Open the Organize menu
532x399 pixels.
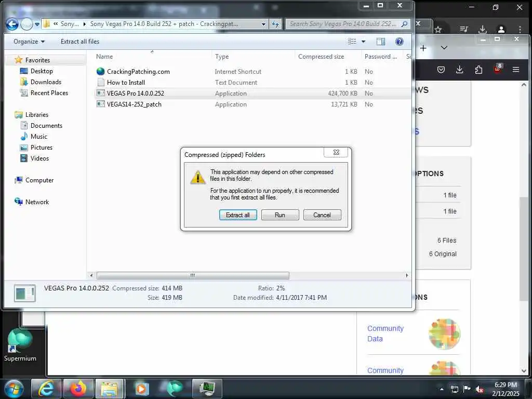[x=29, y=42]
